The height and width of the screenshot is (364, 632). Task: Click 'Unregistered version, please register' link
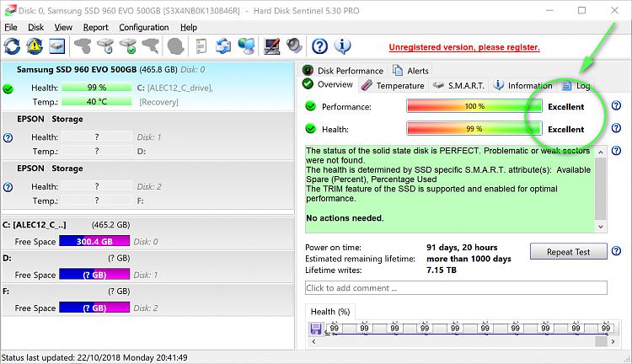point(464,47)
